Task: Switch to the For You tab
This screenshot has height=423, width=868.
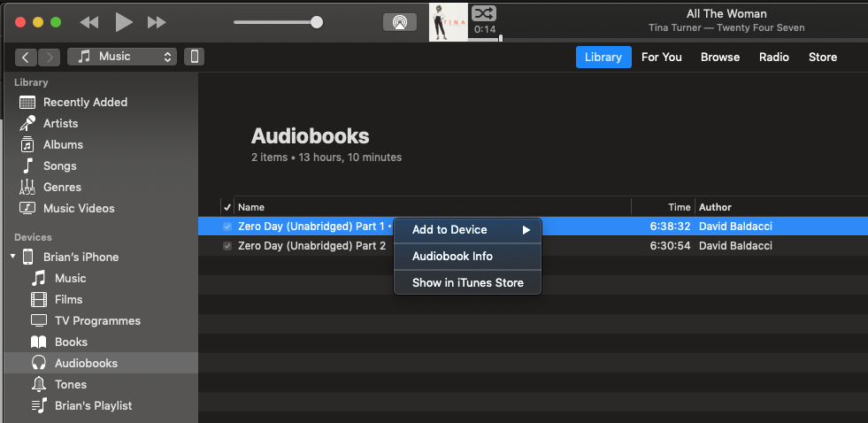Action: pos(661,57)
